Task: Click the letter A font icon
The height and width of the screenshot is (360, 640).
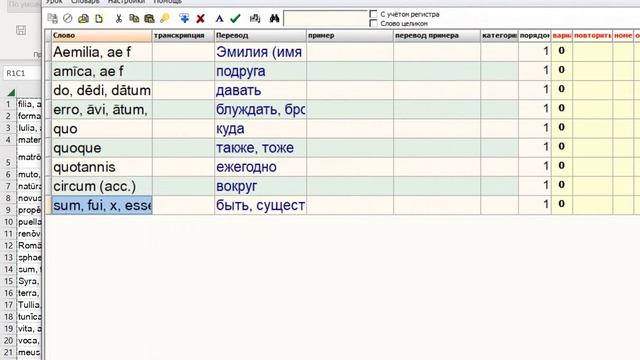Action: pyautogui.click(x=220, y=18)
